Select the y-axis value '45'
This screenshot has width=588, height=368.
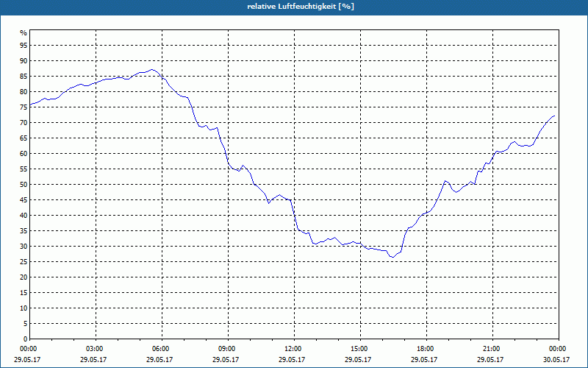[x=24, y=200]
